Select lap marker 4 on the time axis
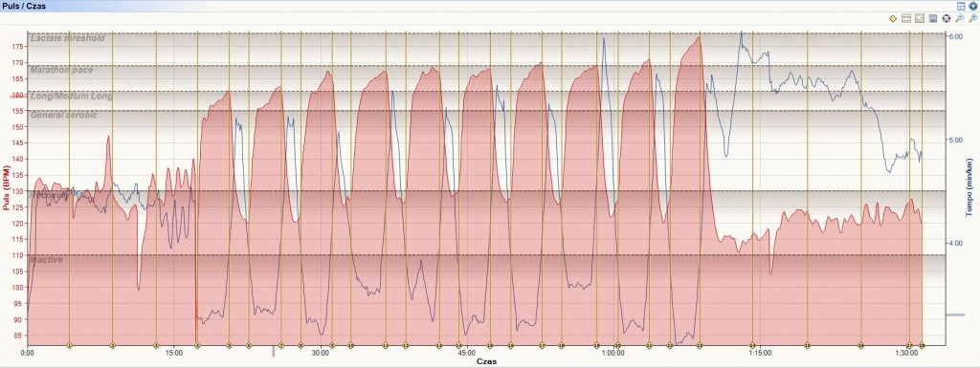The image size is (980, 368). pos(197,345)
